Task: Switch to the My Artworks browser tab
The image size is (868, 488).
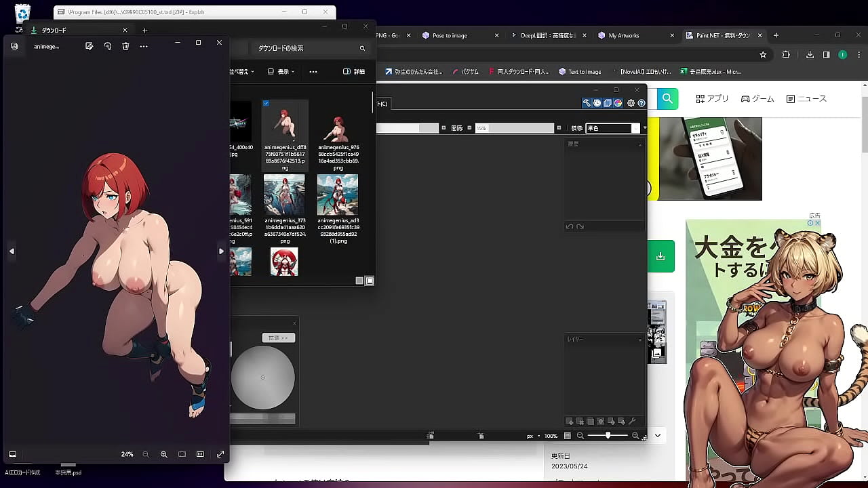Action: pos(635,35)
